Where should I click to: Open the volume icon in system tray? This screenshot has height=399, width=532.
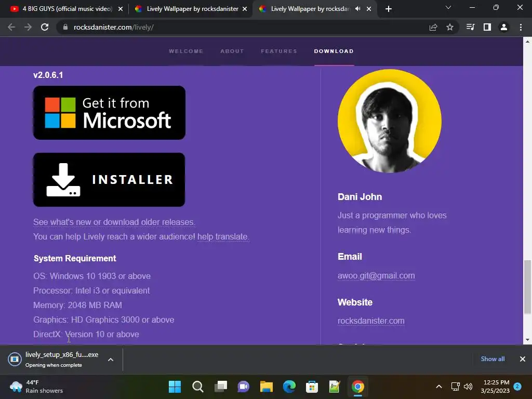point(468,387)
